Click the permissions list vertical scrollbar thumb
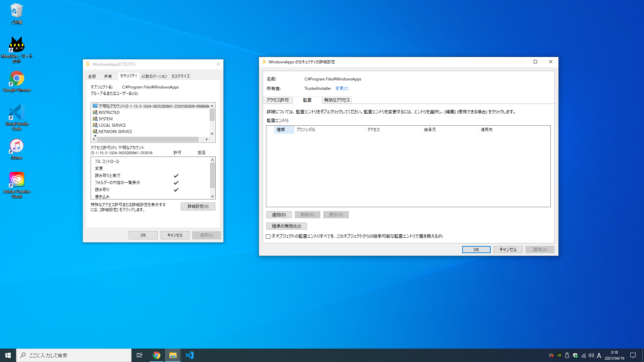 coord(212,175)
